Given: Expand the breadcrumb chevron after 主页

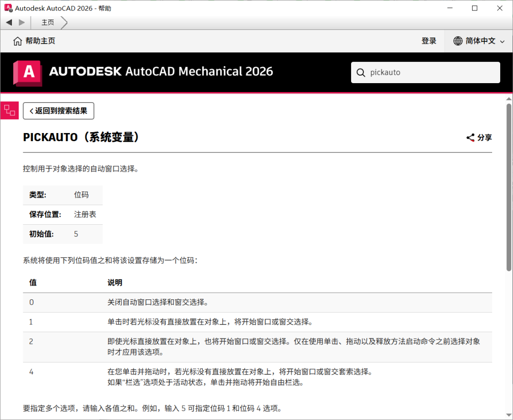Looking at the screenshot, I should 64,22.
